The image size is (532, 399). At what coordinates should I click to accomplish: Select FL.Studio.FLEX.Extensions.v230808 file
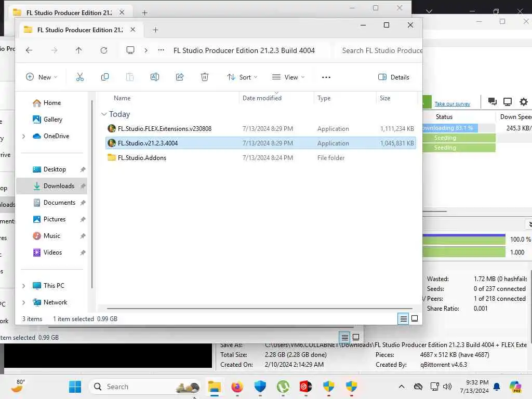pos(261,129)
